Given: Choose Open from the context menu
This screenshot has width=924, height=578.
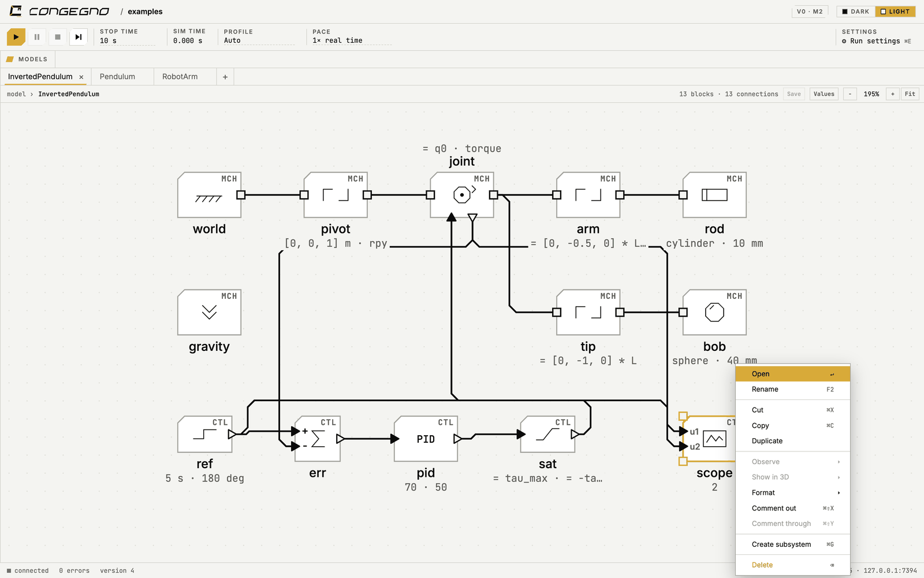Looking at the screenshot, I should pos(793,374).
